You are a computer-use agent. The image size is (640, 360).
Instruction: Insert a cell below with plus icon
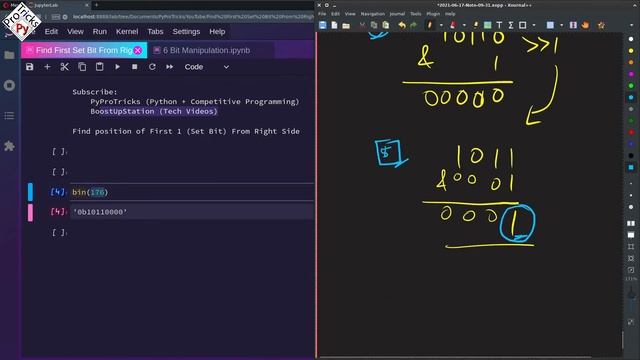coord(47,67)
